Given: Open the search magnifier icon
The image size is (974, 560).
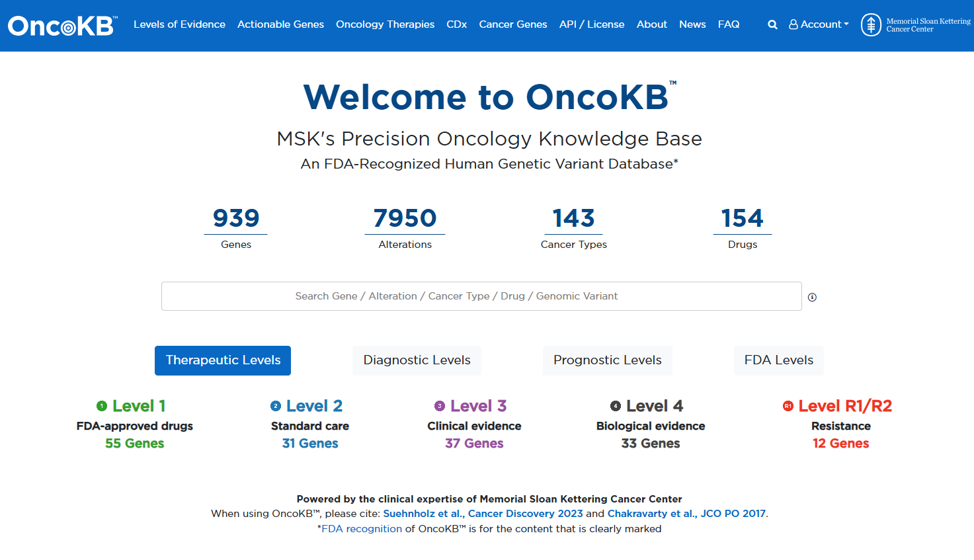Looking at the screenshot, I should coord(772,24).
